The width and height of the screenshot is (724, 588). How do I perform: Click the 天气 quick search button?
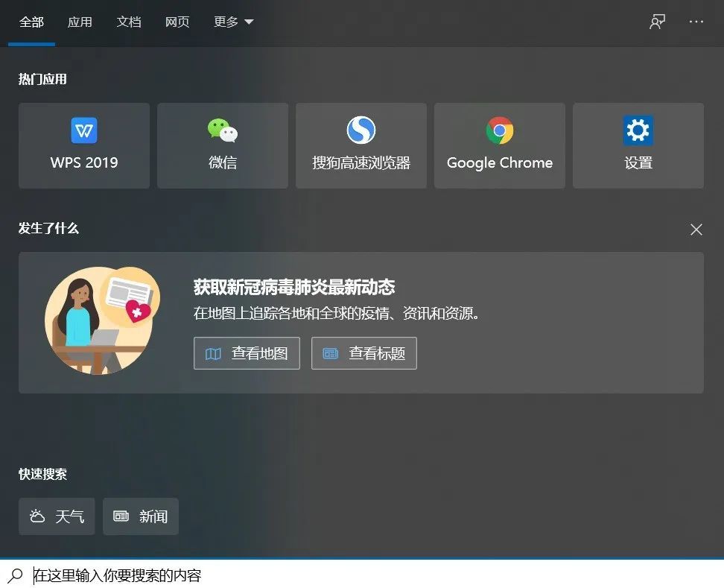pyautogui.click(x=57, y=516)
